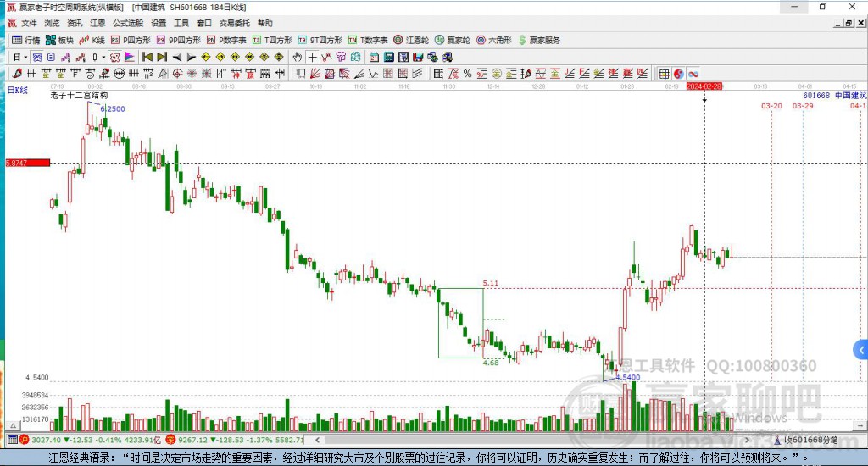Click the 5.11 price level label
The width and height of the screenshot is (868, 466).
point(491,283)
